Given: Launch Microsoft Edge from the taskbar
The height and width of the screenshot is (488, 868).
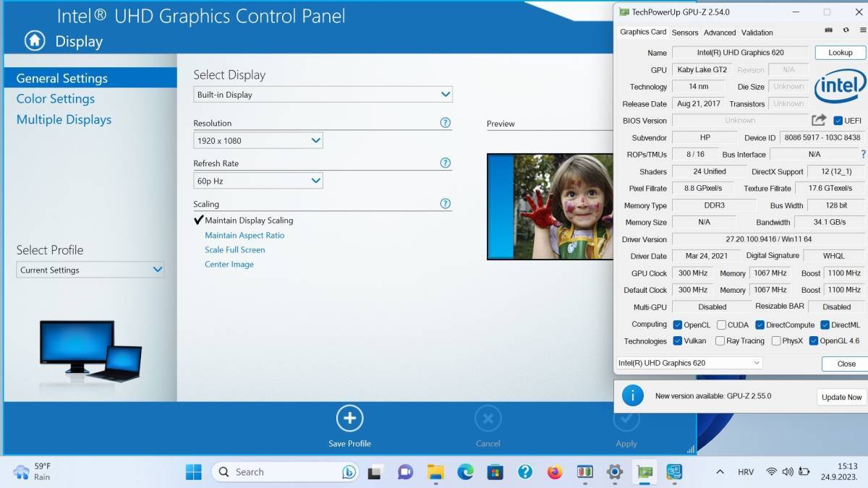Looking at the screenshot, I should pyautogui.click(x=465, y=472).
